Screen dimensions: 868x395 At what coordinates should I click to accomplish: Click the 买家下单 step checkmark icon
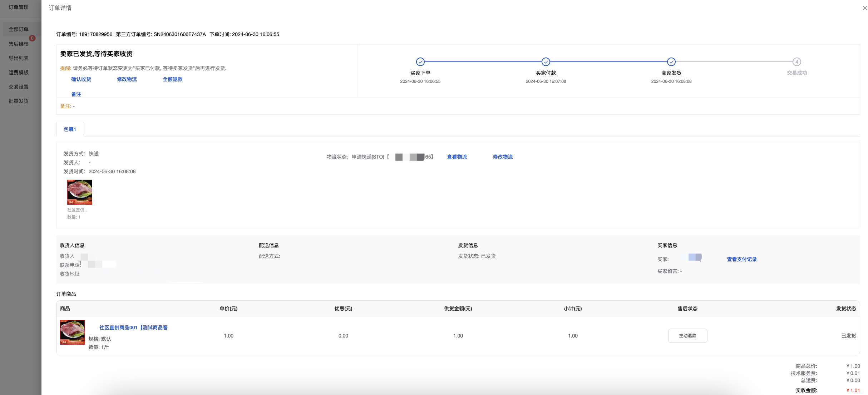420,62
